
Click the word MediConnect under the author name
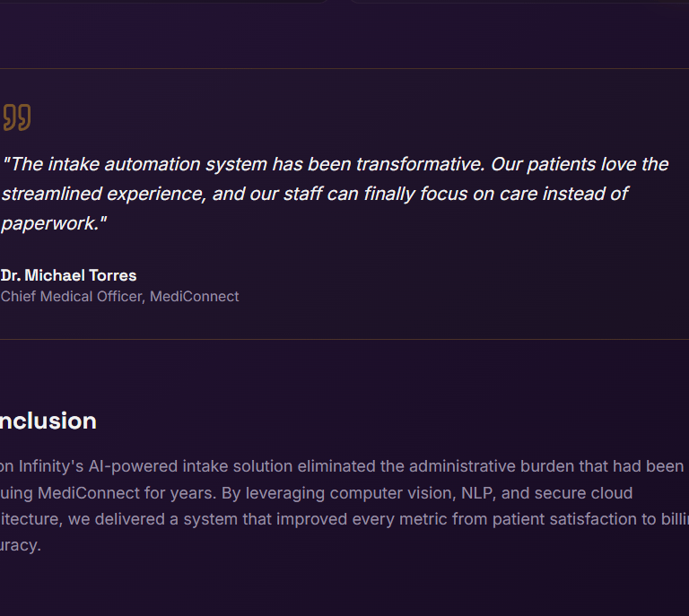tap(195, 297)
